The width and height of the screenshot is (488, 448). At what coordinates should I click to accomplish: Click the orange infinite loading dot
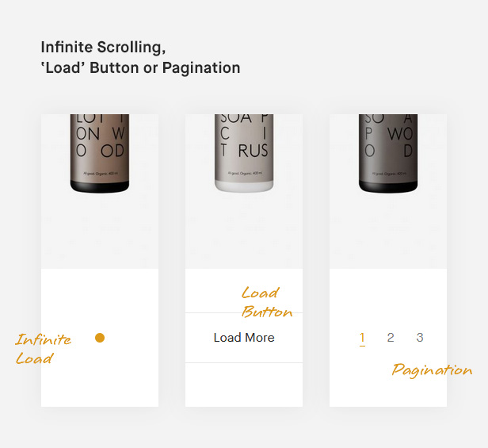tap(100, 338)
